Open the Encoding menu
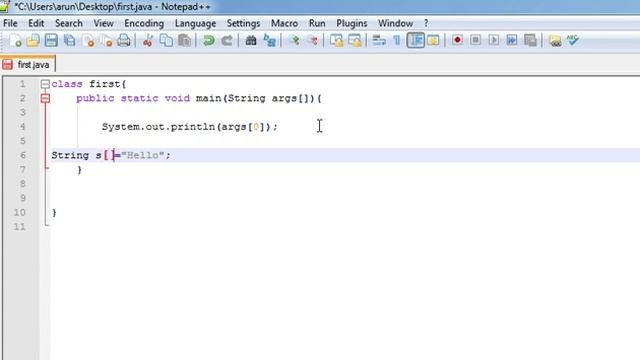The width and height of the screenshot is (640, 360). click(x=144, y=23)
